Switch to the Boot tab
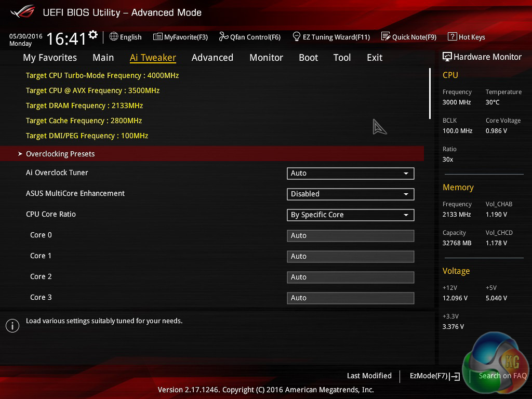 coord(309,58)
